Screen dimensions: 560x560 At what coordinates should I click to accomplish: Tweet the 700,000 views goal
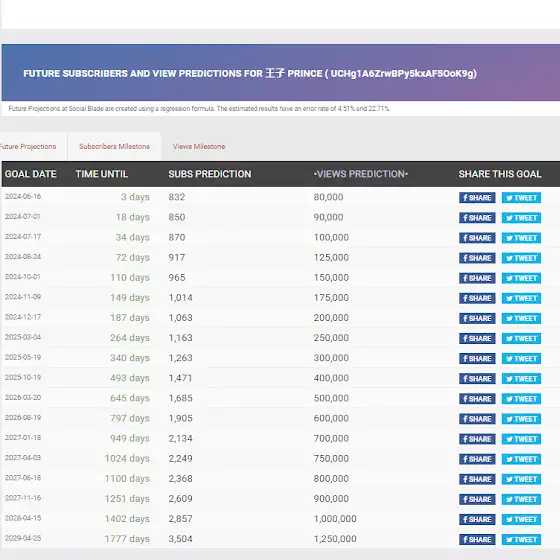pyautogui.click(x=521, y=439)
